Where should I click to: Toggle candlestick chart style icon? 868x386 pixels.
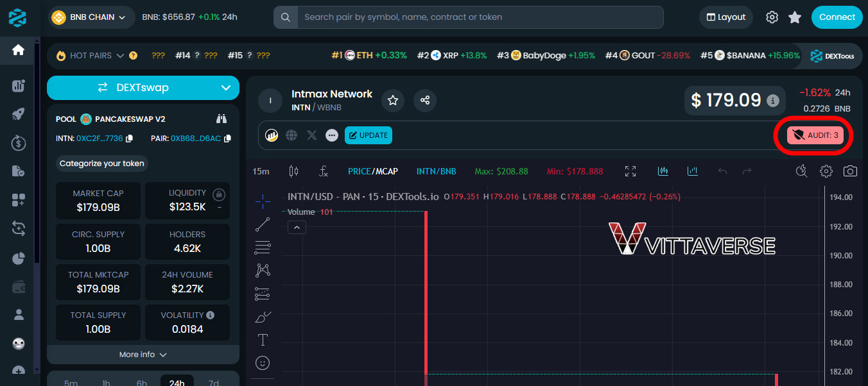point(663,171)
